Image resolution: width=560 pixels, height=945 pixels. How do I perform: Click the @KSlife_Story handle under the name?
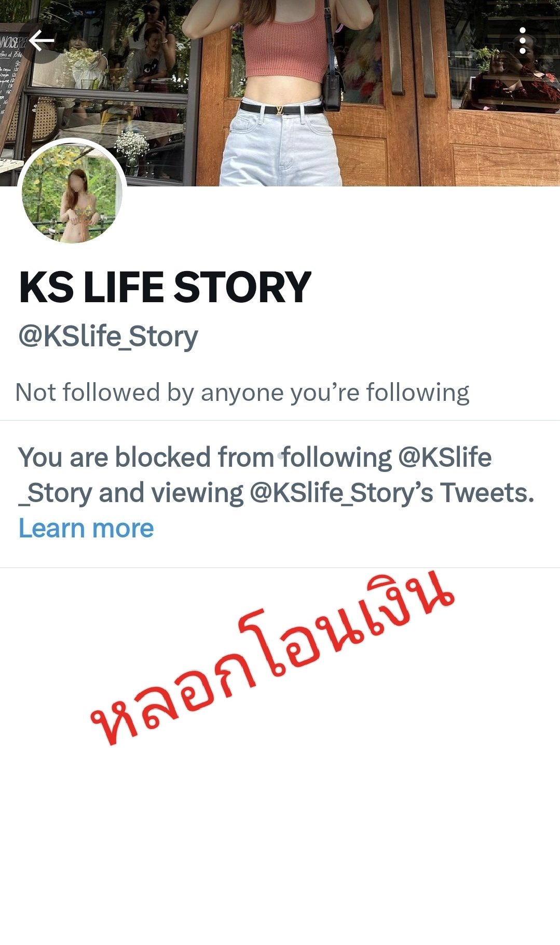[108, 336]
